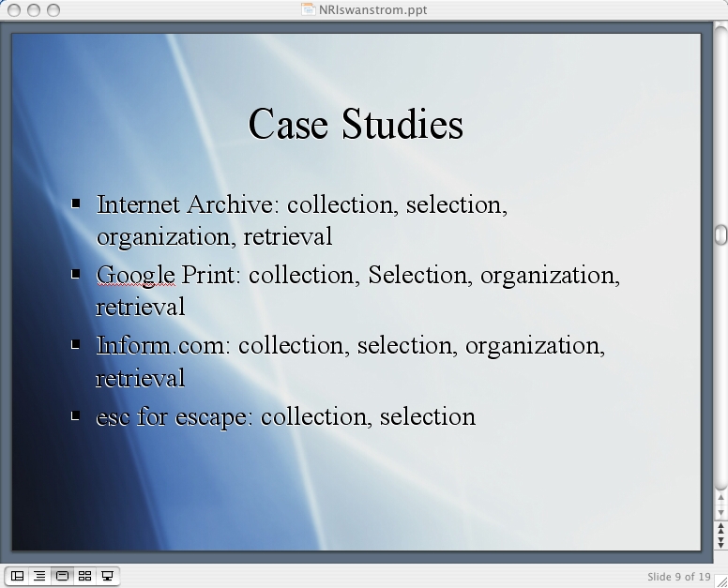Switch to Normal view
Viewport: 728px width, 588px height.
click(x=17, y=576)
